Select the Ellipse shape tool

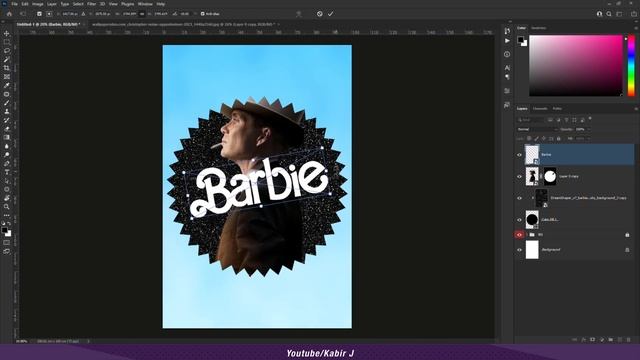pos(7,189)
